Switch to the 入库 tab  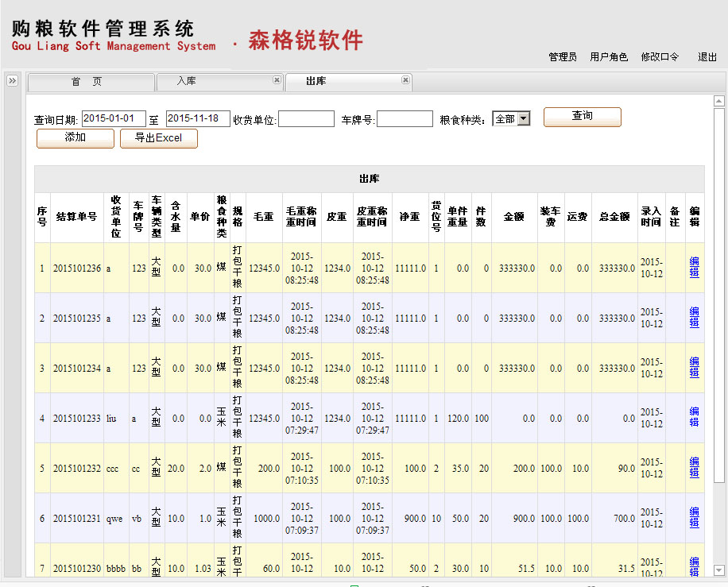coord(187,82)
